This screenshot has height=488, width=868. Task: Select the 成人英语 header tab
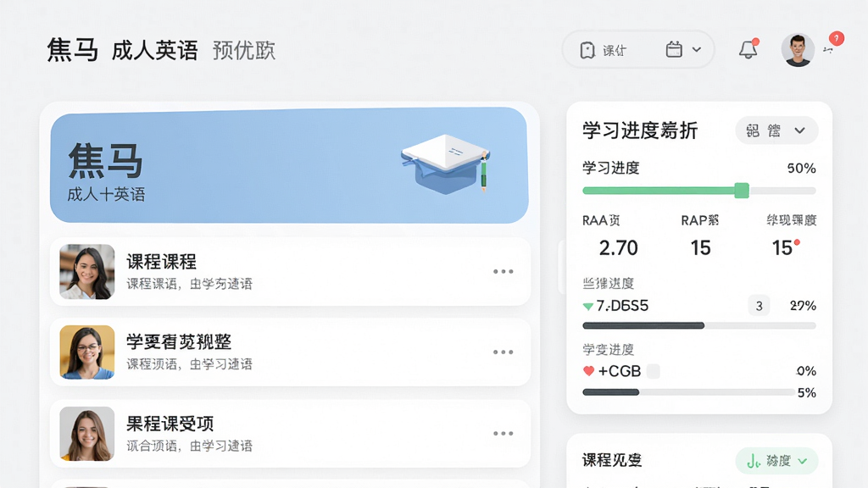point(154,50)
